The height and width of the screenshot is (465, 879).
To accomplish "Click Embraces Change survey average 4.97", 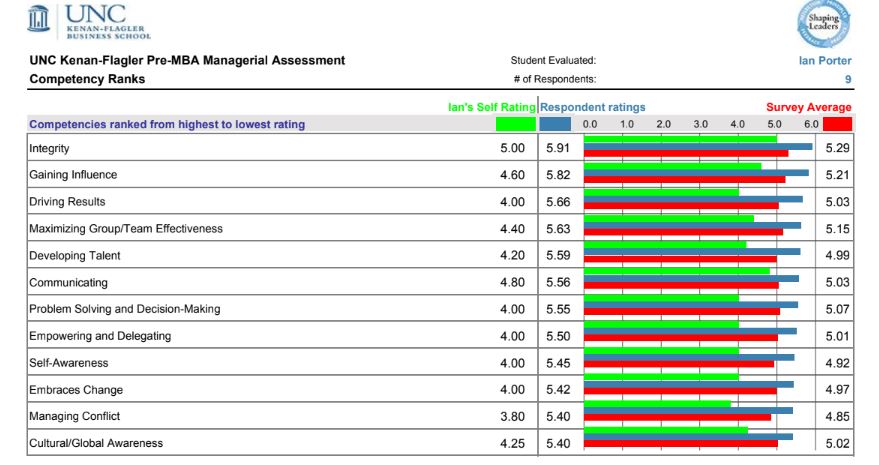I will click(x=838, y=389).
